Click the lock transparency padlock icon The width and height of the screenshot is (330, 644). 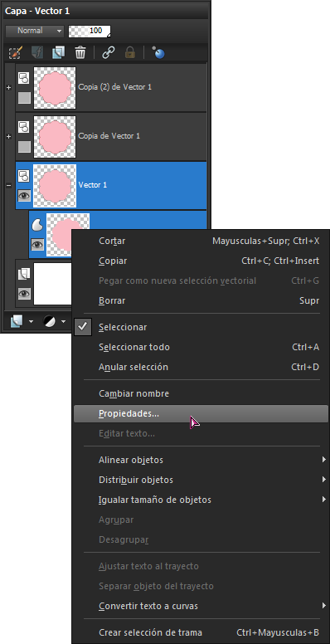click(x=129, y=52)
